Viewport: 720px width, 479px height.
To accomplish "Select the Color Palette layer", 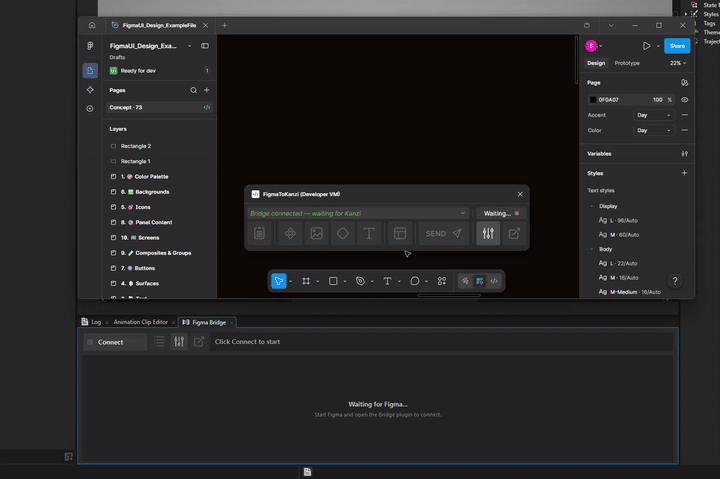I will [151, 177].
